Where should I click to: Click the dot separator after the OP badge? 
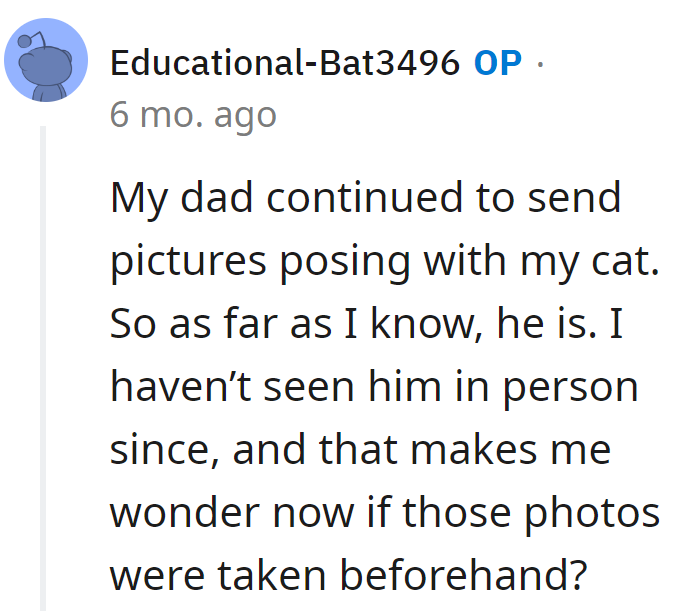[x=541, y=64]
